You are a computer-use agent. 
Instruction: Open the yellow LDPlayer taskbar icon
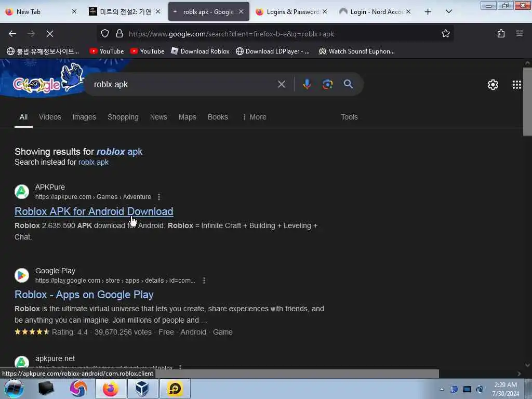175,389
